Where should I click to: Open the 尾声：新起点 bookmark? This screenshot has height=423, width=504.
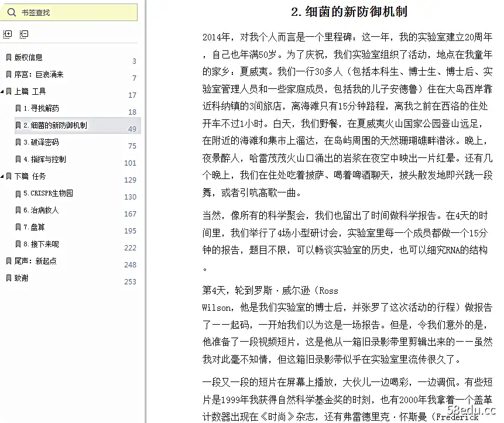35,261
